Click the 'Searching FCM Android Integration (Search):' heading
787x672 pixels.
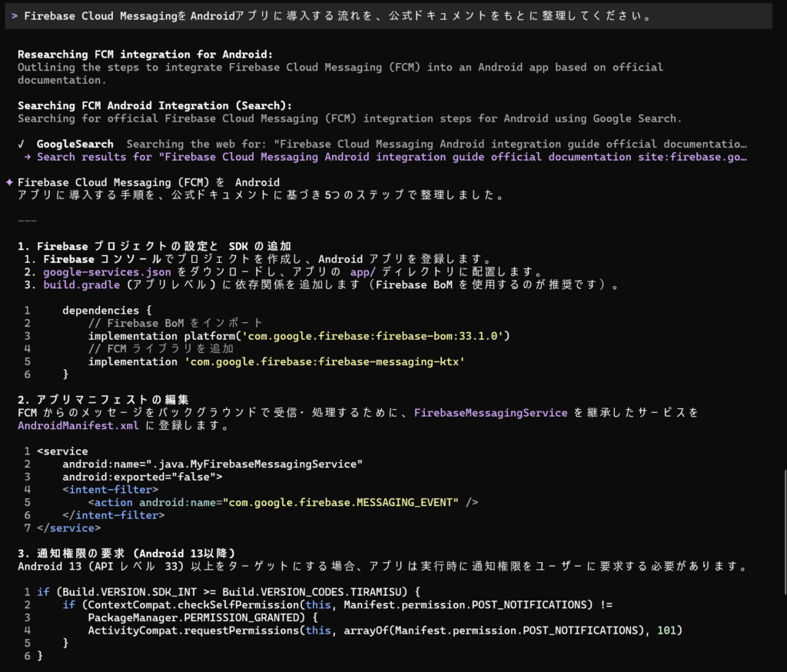click(154, 105)
